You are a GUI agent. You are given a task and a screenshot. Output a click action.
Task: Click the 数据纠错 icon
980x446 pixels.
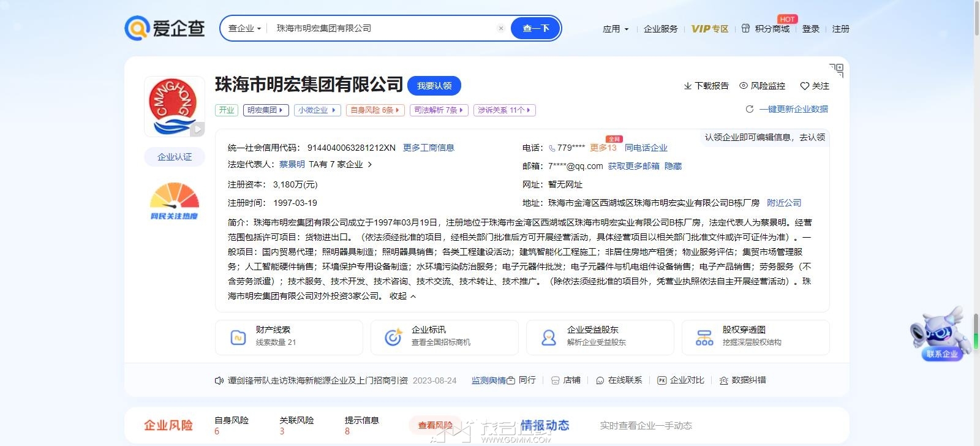pos(723,380)
